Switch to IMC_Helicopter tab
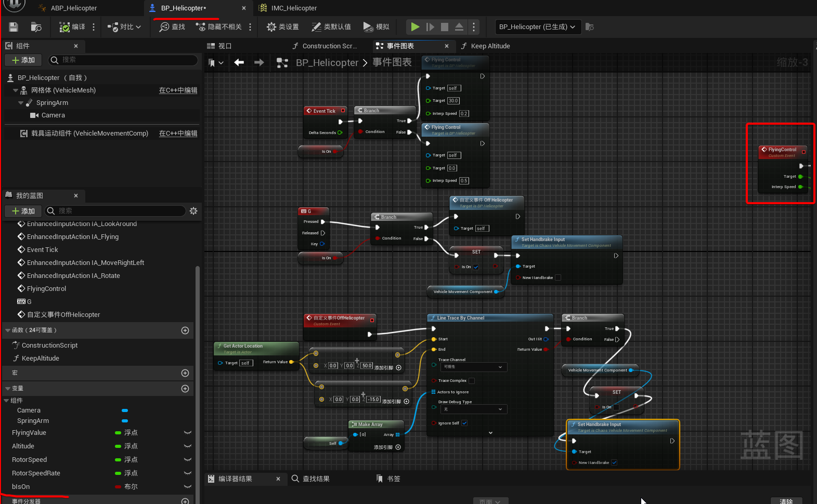Image resolution: width=817 pixels, height=504 pixels. (294, 8)
